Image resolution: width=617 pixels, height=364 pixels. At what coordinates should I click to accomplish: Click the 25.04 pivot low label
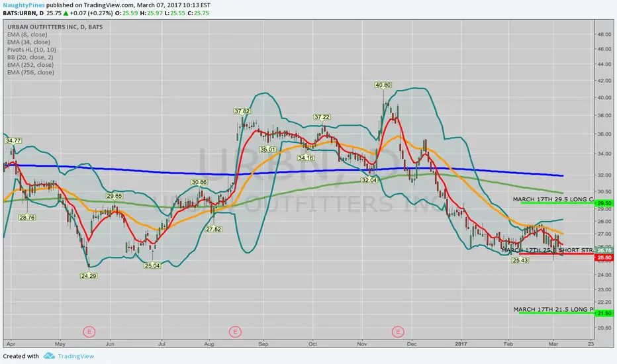[x=152, y=265]
